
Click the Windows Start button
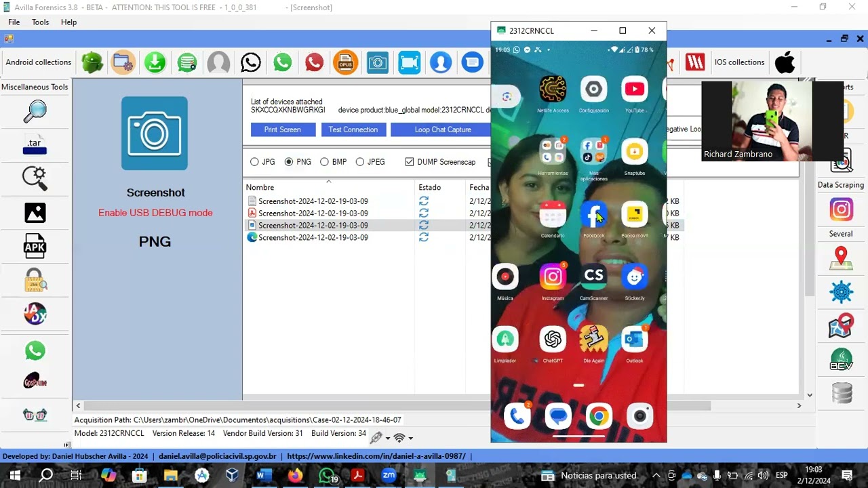pos(15,476)
